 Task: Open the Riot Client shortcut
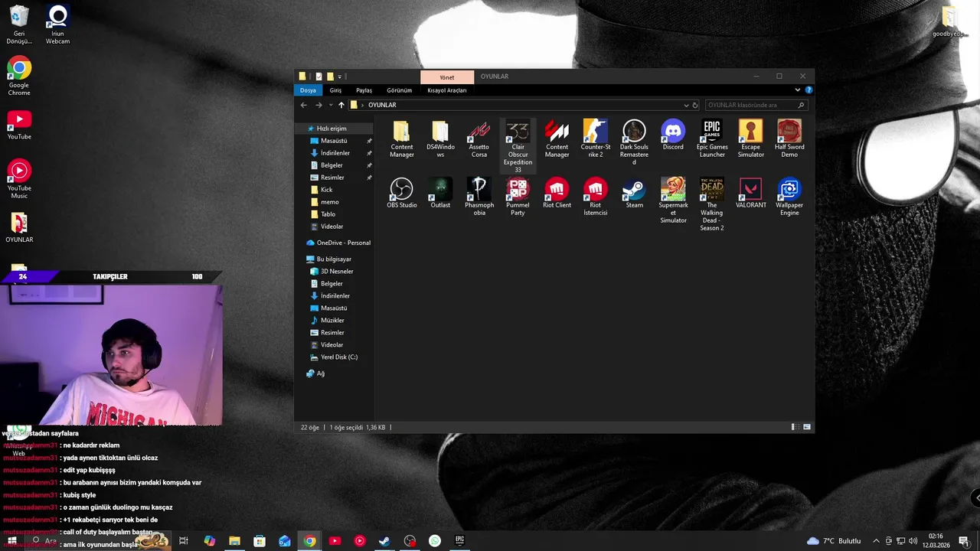[557, 193]
